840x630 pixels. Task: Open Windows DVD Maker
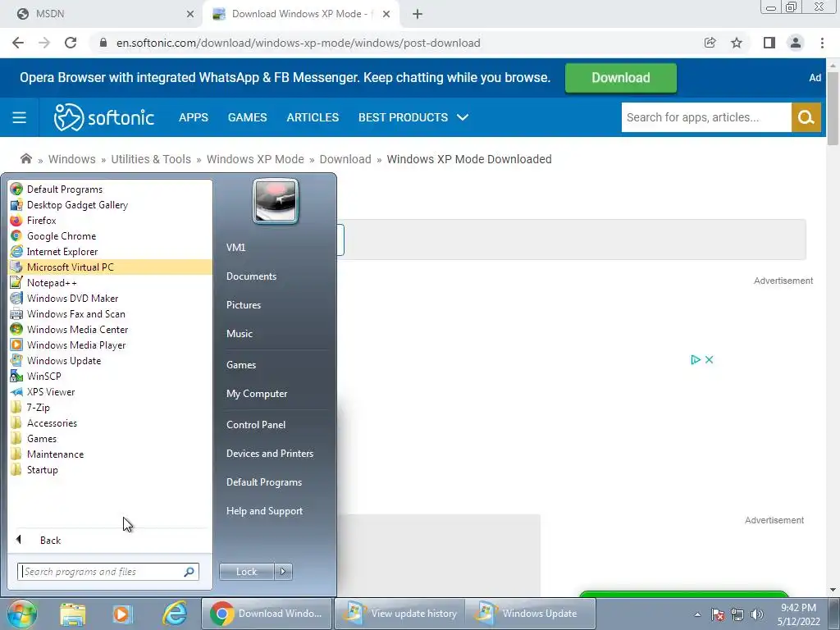110,298
